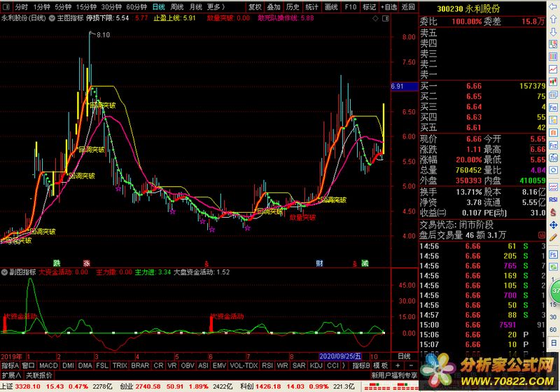Viewport: 560px width, 392px height.
Task: Click the 标记 mark button
Action: (x=369, y=7)
